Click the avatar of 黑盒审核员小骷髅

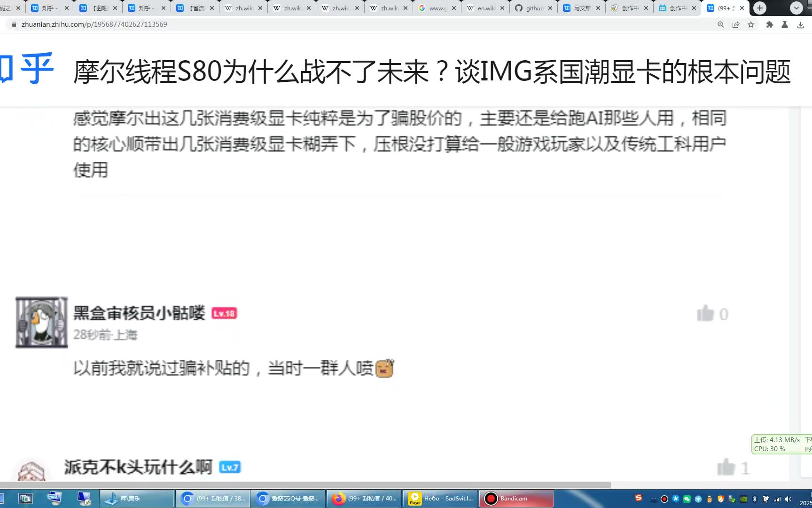point(41,322)
